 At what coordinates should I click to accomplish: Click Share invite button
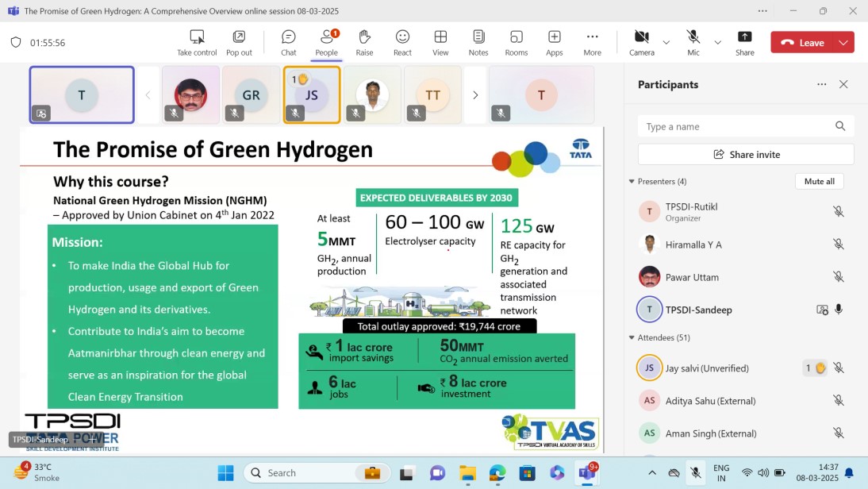[x=746, y=155]
